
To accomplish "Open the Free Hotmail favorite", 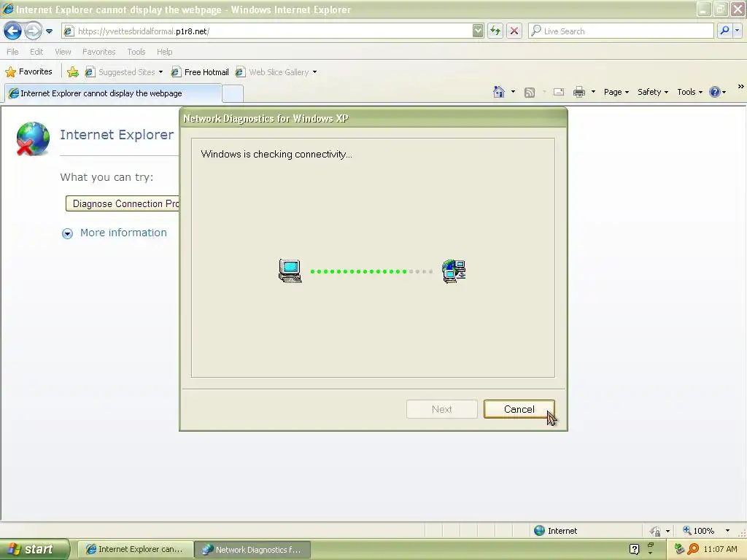I will (200, 72).
